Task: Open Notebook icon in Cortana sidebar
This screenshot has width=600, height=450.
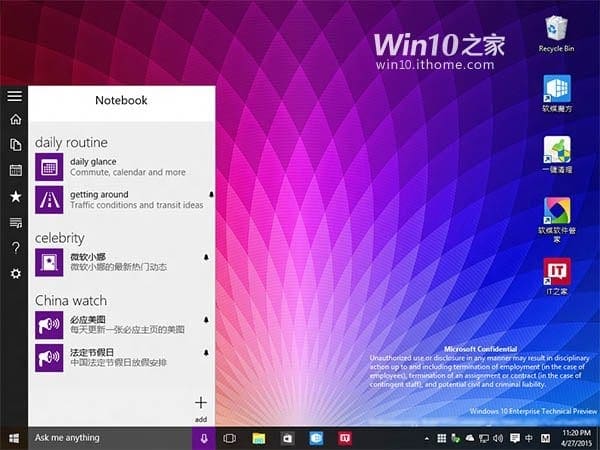Action: coord(14,145)
